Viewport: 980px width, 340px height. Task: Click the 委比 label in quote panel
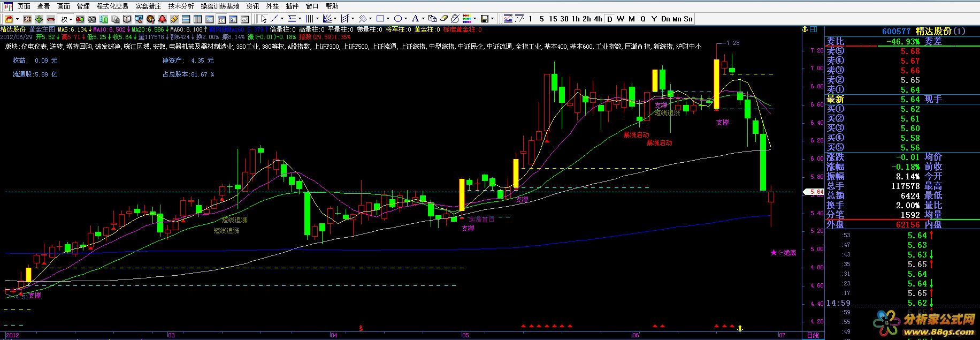[836, 41]
